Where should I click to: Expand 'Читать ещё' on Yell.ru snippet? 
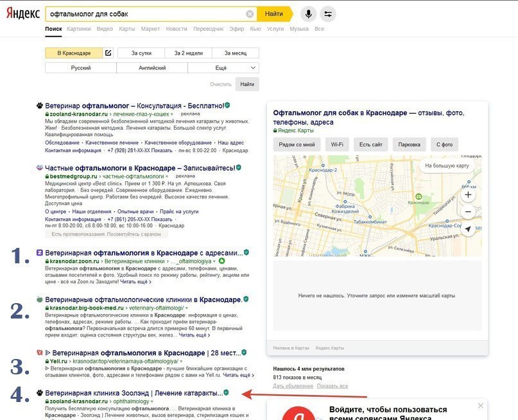pos(239,375)
